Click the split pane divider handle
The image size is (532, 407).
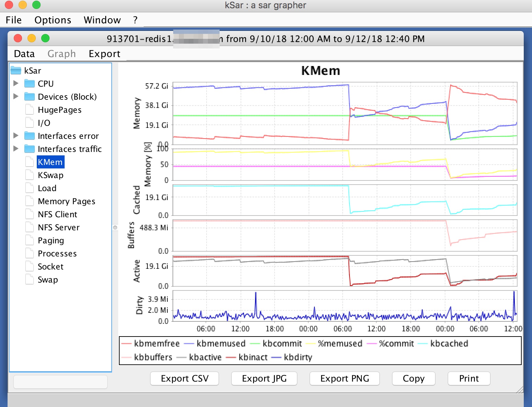coord(115,227)
